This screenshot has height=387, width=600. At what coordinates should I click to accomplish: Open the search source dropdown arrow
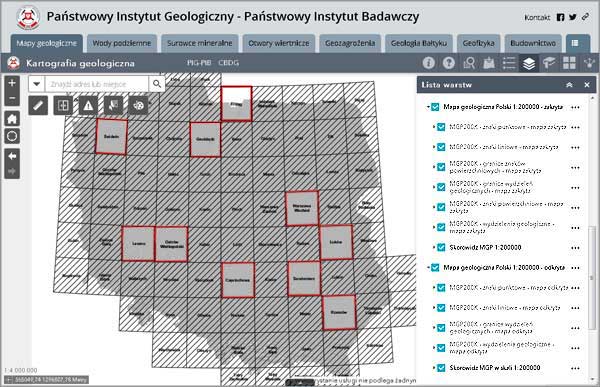37,83
